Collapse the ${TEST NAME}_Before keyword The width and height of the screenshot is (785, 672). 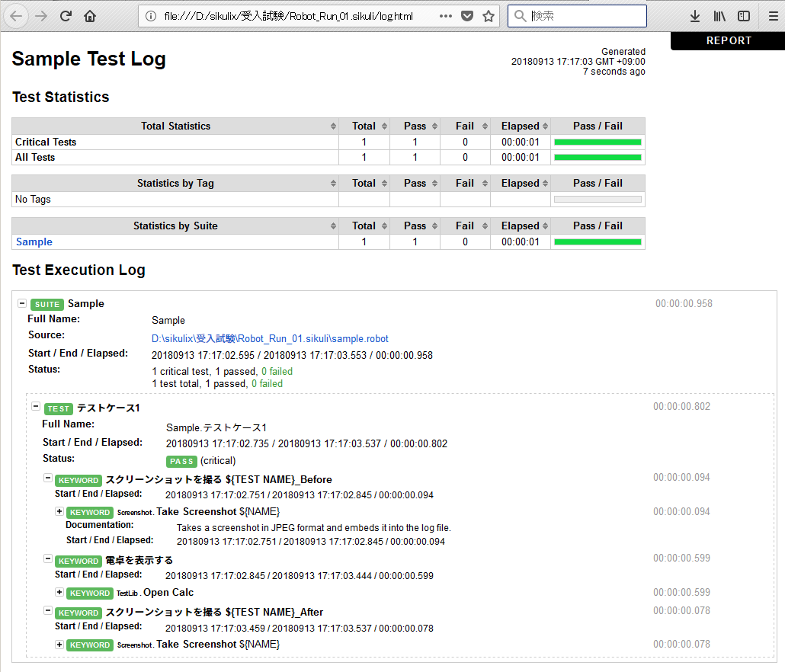(x=47, y=478)
